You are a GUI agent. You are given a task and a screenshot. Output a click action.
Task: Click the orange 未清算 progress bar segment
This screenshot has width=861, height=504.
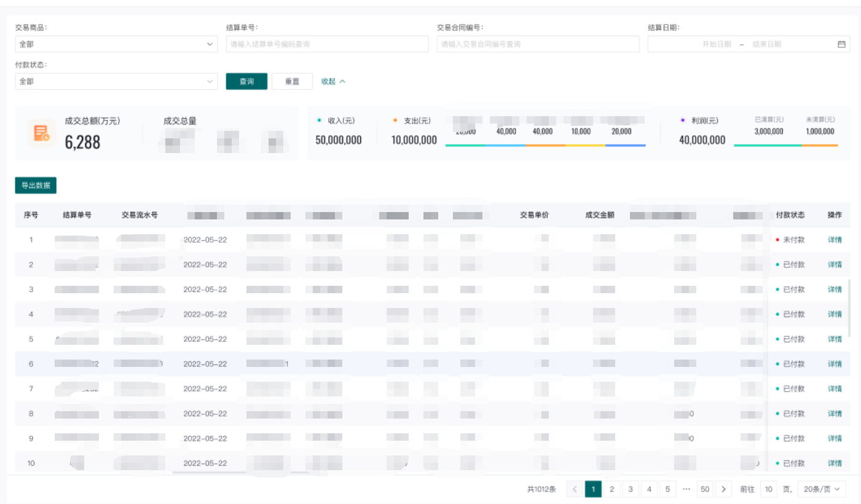(820, 146)
